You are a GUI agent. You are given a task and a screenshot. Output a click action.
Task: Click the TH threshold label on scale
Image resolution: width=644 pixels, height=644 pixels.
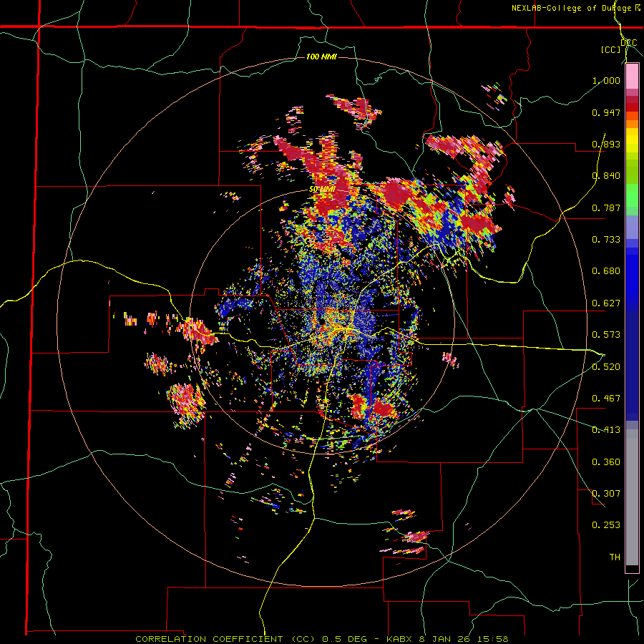tap(615, 557)
